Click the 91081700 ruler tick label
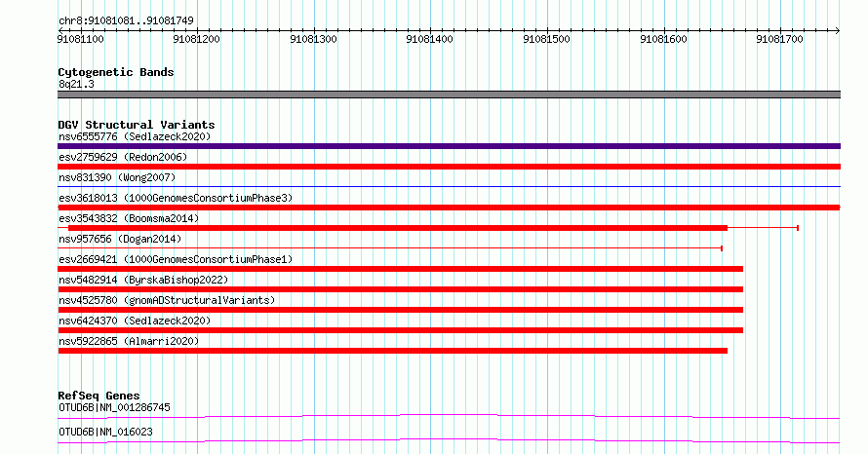The height and width of the screenshot is (454, 868). 779,39
